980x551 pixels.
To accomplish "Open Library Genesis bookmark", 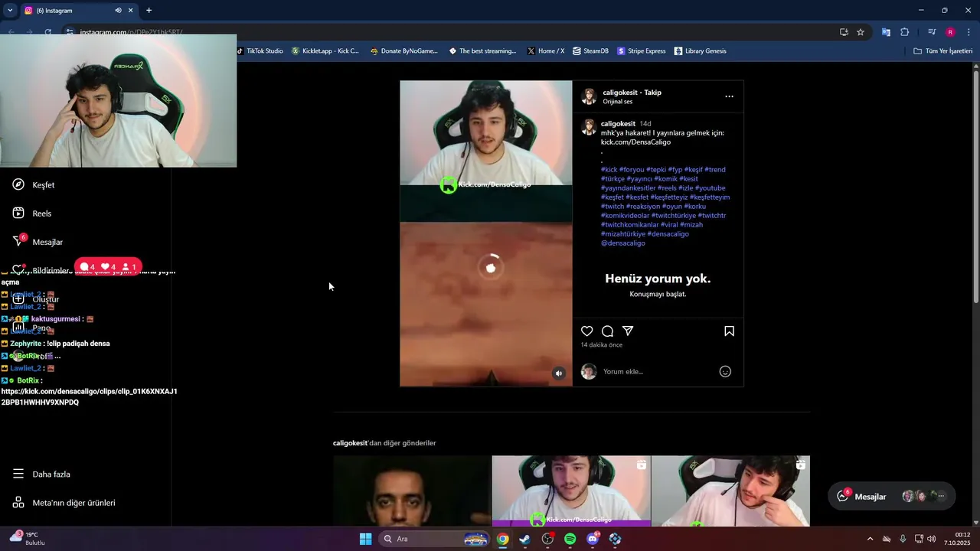I will pos(700,51).
